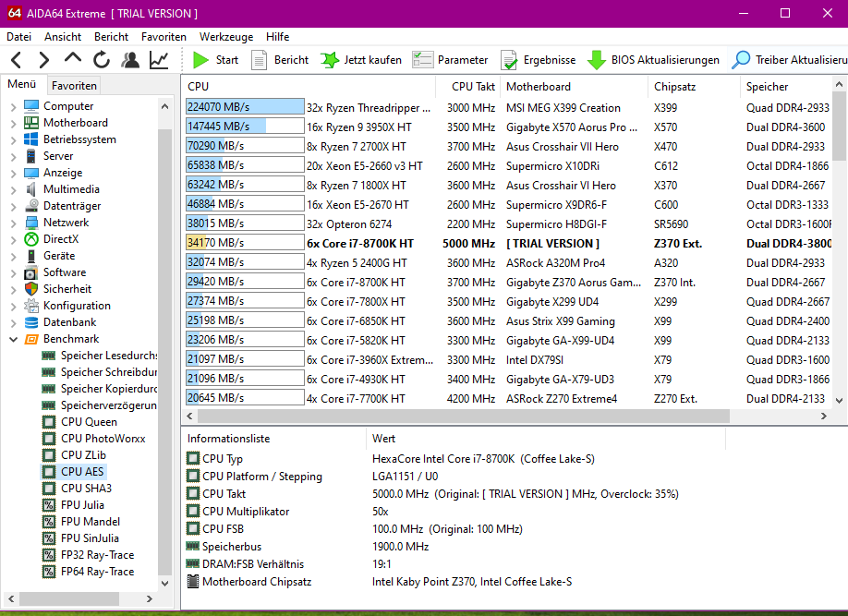848x616 pixels.
Task: Go forward with the right arrow toolbar icon
Action: [x=44, y=59]
